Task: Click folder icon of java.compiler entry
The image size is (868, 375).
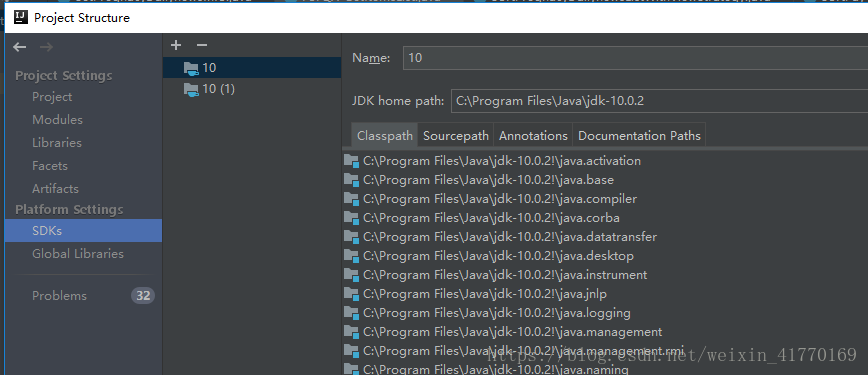Action: (x=351, y=199)
